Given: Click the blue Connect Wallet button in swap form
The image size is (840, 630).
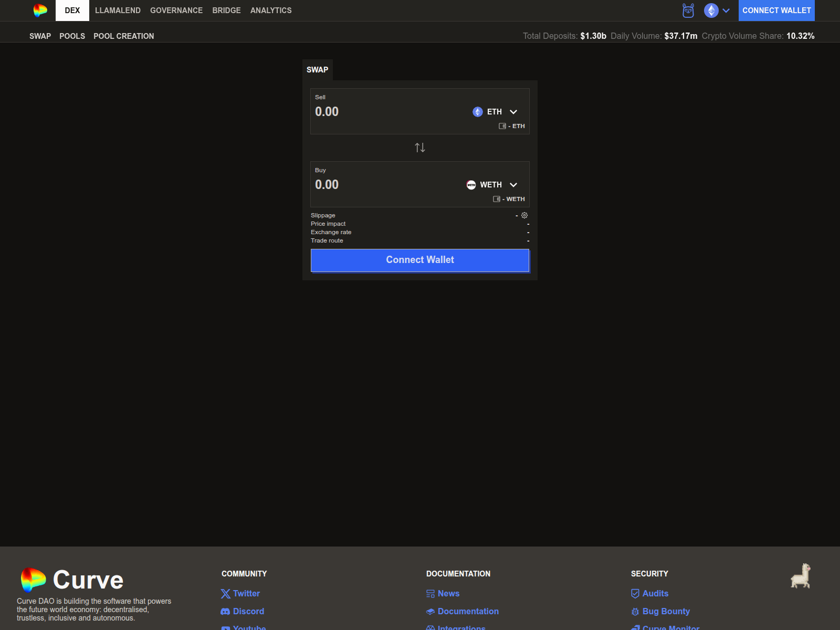Looking at the screenshot, I should 420,260.
